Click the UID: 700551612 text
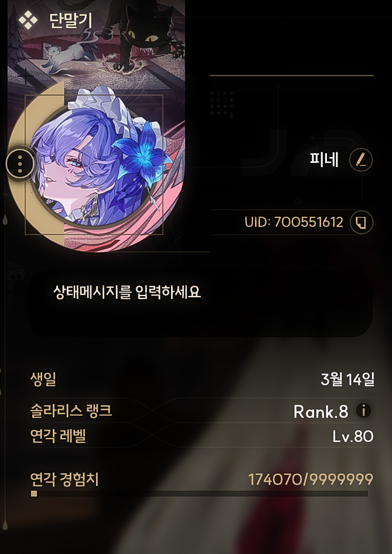This screenshot has width=392, height=554. tap(294, 222)
